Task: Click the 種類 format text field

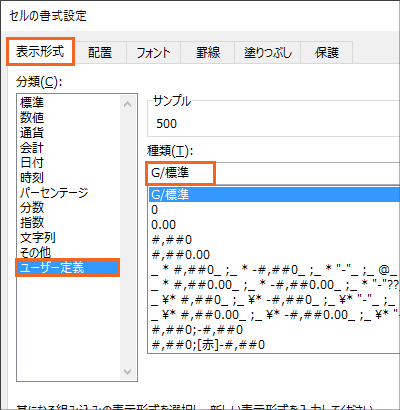Action: tap(273, 173)
